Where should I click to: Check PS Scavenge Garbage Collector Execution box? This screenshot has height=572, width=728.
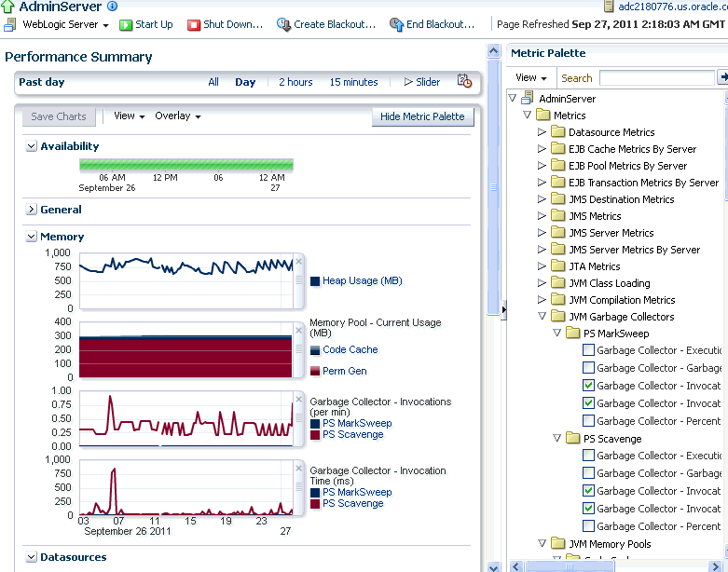tap(588, 456)
